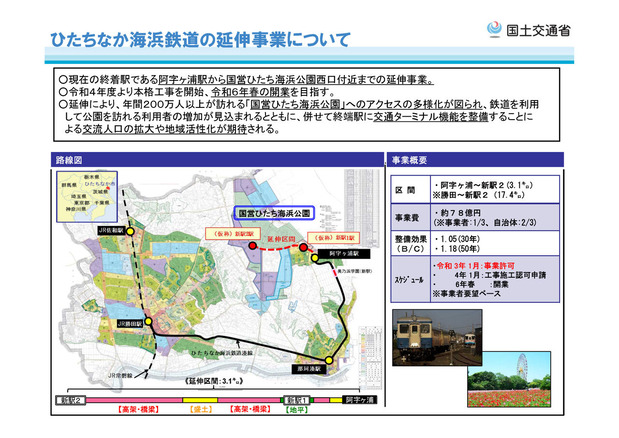The image size is (619, 438).
Task: Click the 【地平】 structure label
Action: click(x=296, y=410)
